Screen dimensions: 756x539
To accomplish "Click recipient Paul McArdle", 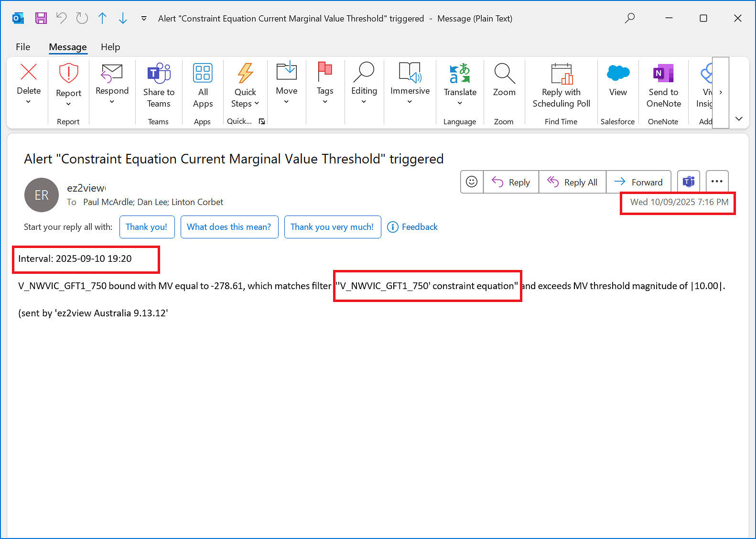I will click(x=108, y=202).
